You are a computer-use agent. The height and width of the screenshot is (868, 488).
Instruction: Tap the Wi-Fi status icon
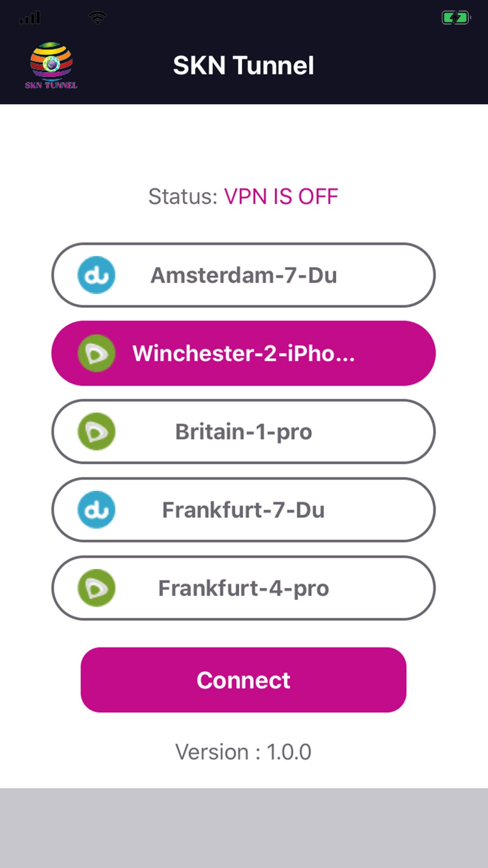98,18
